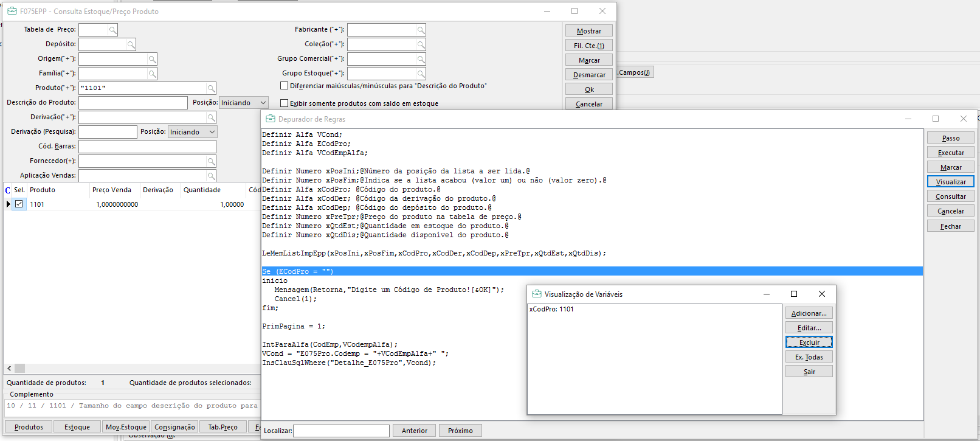Viewport: 980px width, 441px height.
Task: Click Excluir in variables window
Action: [809, 342]
